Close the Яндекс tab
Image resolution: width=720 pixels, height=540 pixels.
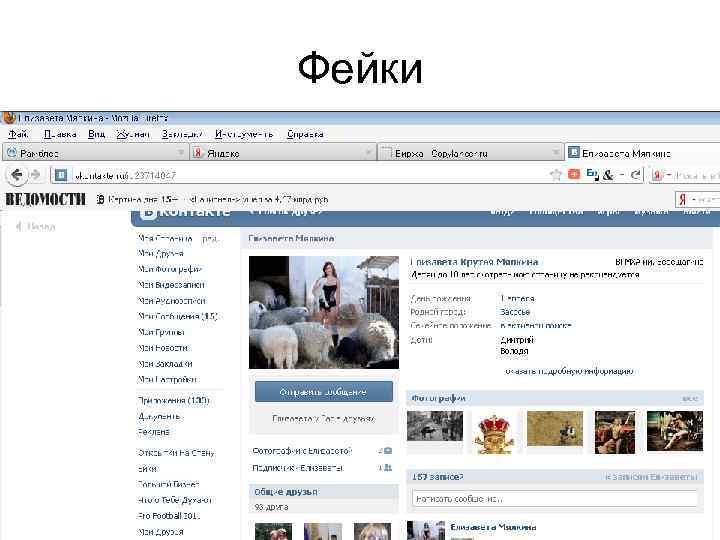pos(368,152)
